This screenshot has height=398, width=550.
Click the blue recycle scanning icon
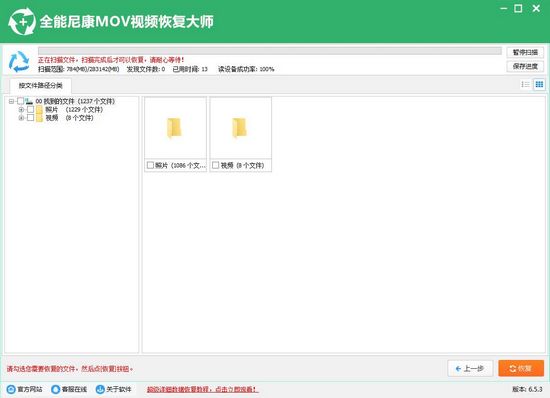tap(19, 61)
